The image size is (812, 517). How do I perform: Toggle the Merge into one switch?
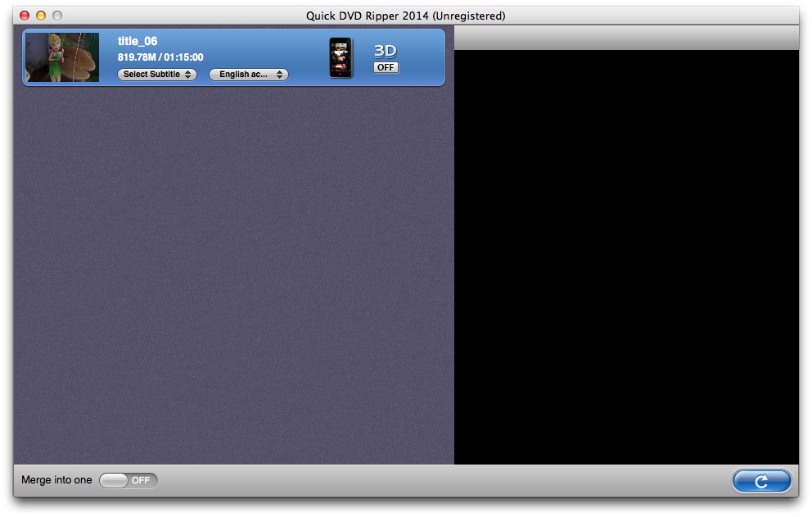(x=128, y=480)
